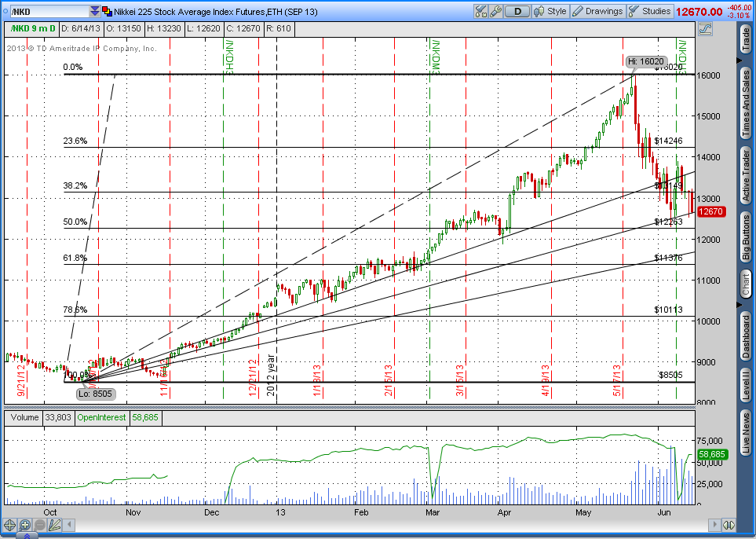Viewport: 756px width, 539px height.
Task: Click the 9/21/12 red date marker label
Action: [21, 381]
